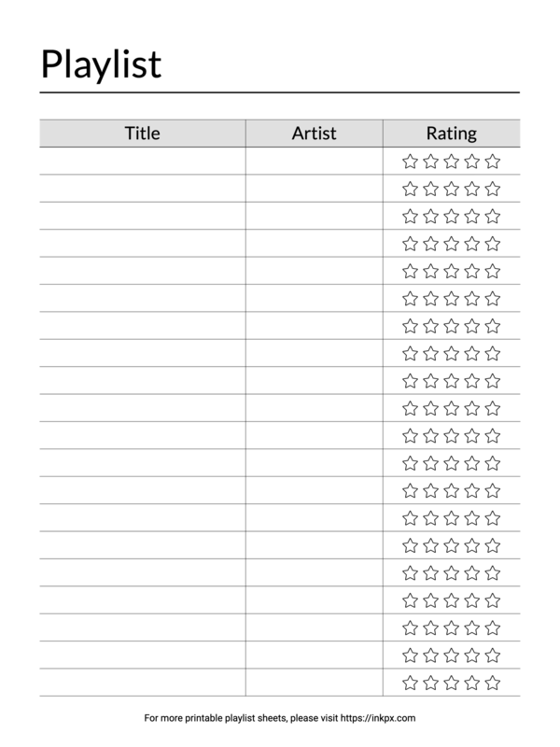The height and width of the screenshot is (747, 560).
Task: Click the last row's Title cell
Action: point(142,683)
